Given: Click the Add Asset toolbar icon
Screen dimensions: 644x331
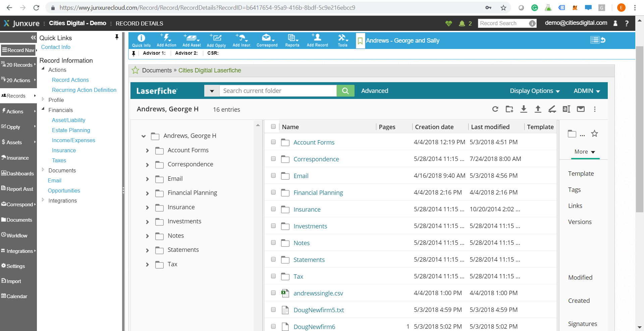Looking at the screenshot, I should [x=192, y=41].
